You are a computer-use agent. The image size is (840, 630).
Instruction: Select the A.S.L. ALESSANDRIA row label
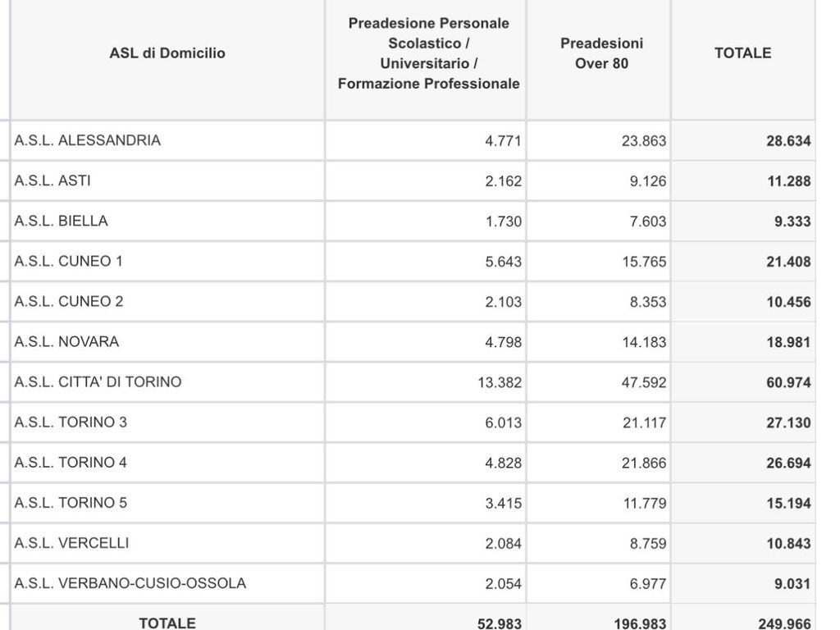87,140
